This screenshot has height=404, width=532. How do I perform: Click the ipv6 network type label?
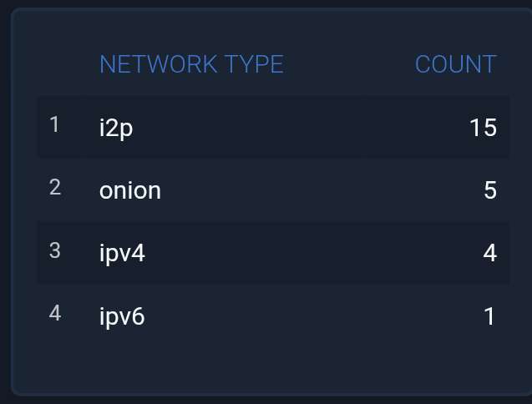[122, 316]
